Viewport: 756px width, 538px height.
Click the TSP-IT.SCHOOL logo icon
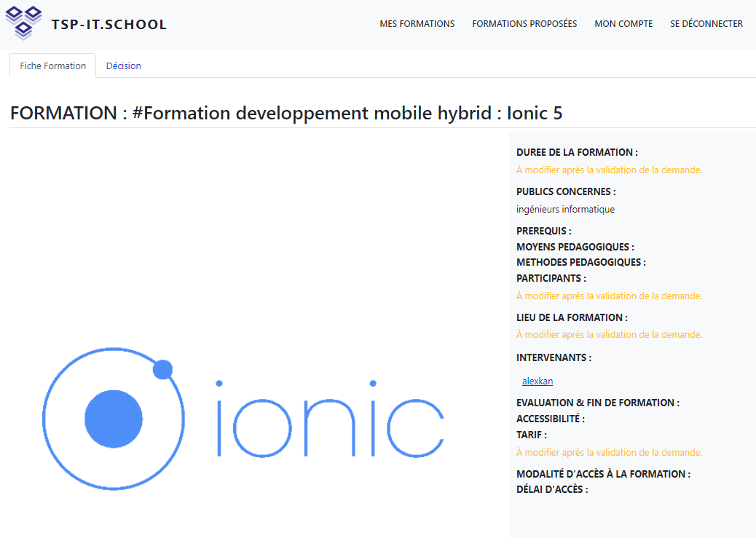pos(23,23)
